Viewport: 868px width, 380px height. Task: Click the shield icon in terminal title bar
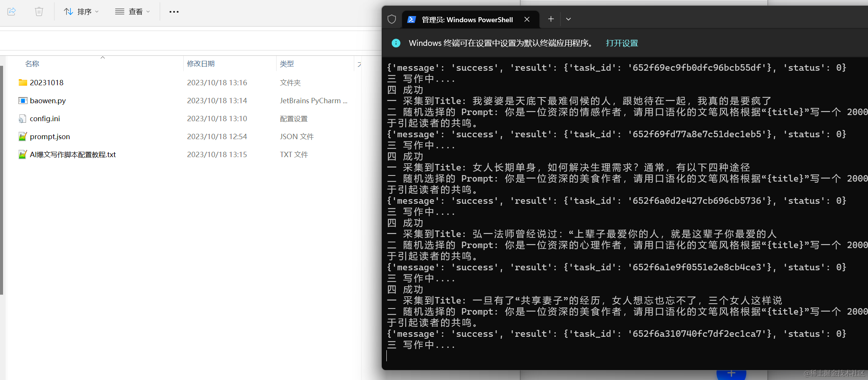click(x=392, y=19)
